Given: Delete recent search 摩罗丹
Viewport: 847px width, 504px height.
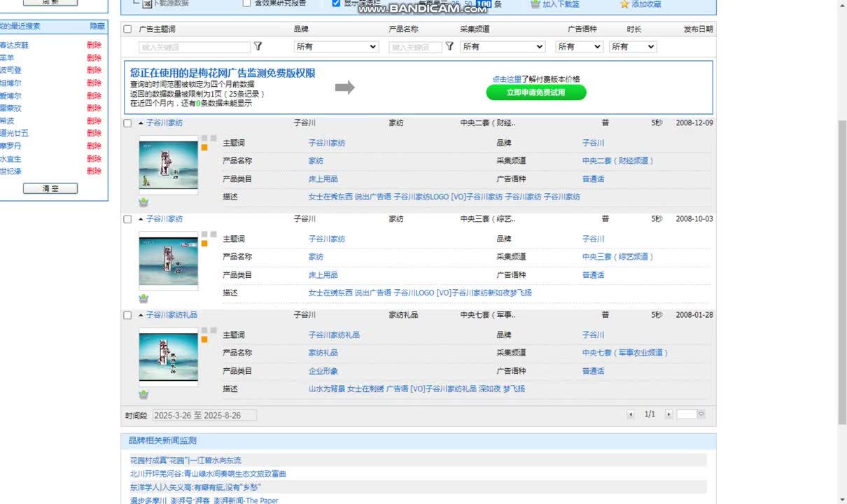Looking at the screenshot, I should [94, 146].
